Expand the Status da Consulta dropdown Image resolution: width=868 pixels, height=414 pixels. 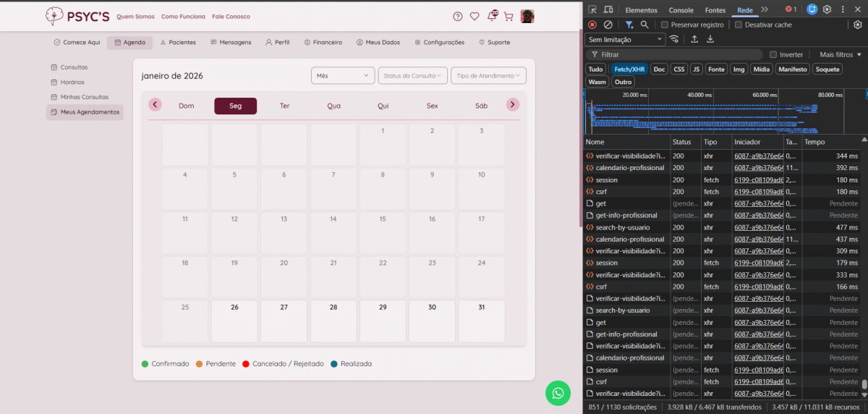412,75
